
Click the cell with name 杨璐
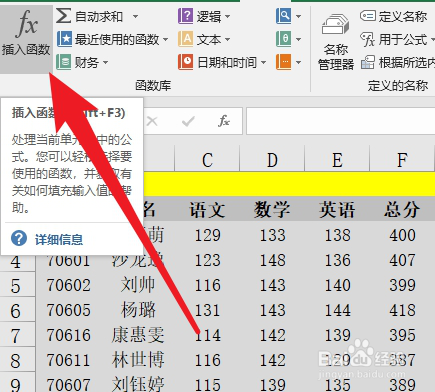click(138, 310)
